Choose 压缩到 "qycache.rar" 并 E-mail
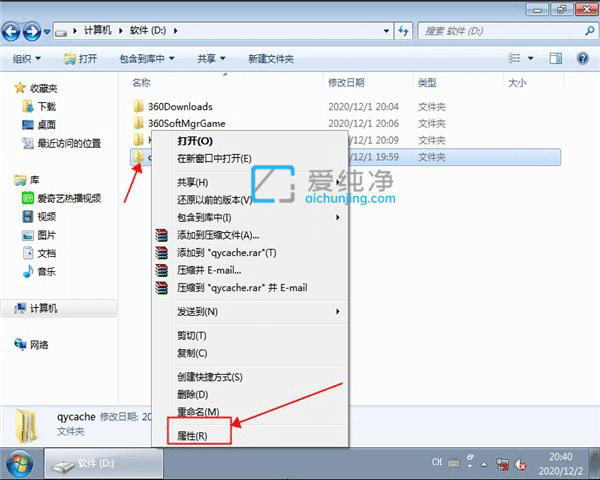Viewport: 600px width, 480px height. click(x=251, y=287)
